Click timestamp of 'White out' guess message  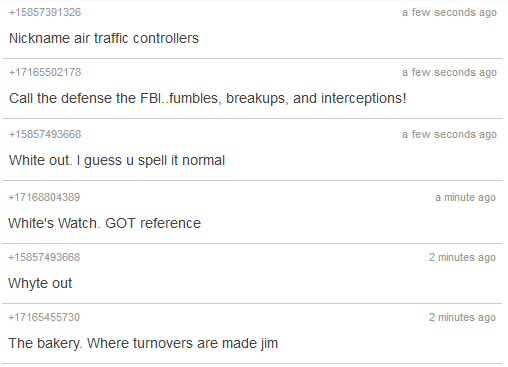tap(449, 134)
